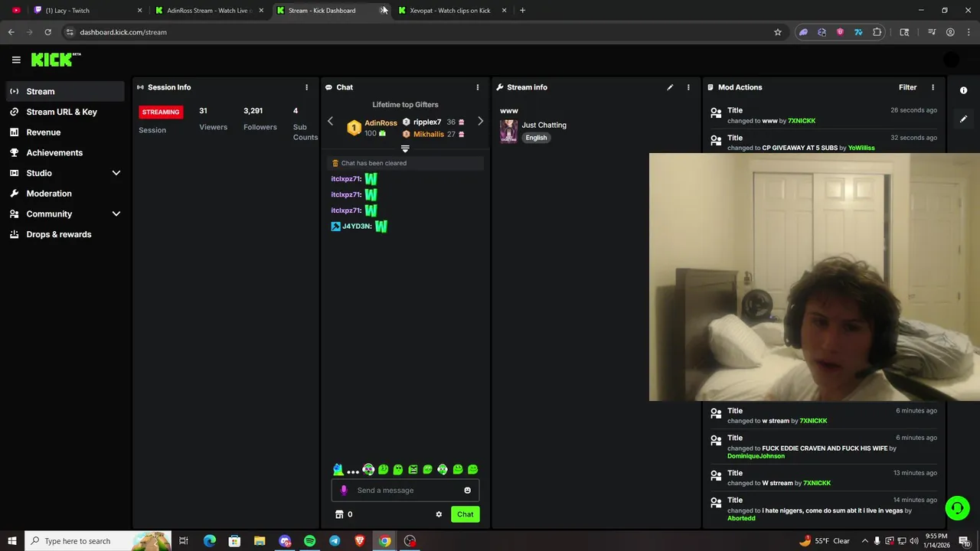
Task: Expand more emotes with the three dots
Action: pyautogui.click(x=353, y=471)
